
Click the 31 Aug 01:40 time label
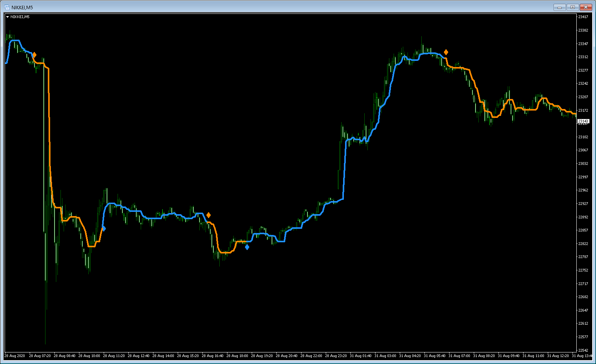coord(360,356)
